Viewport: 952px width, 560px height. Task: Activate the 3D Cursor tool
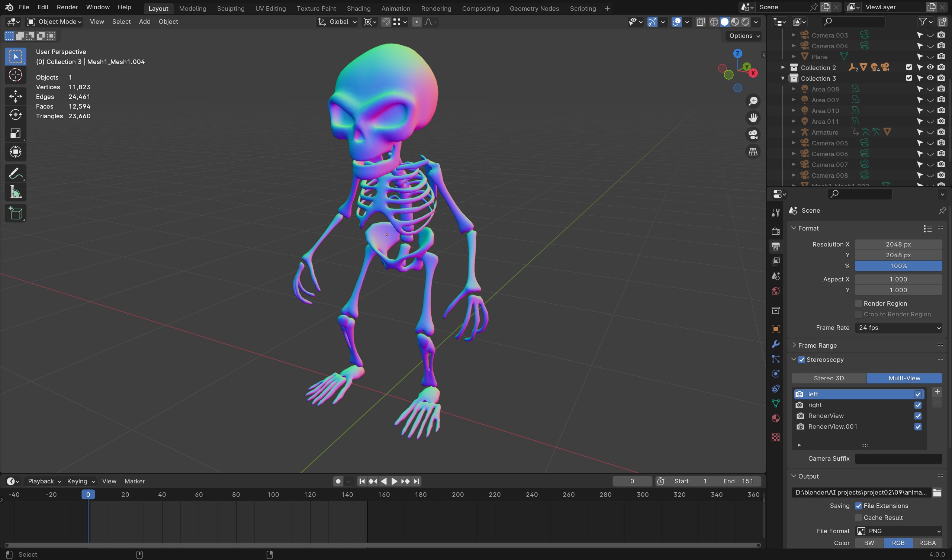[16, 75]
